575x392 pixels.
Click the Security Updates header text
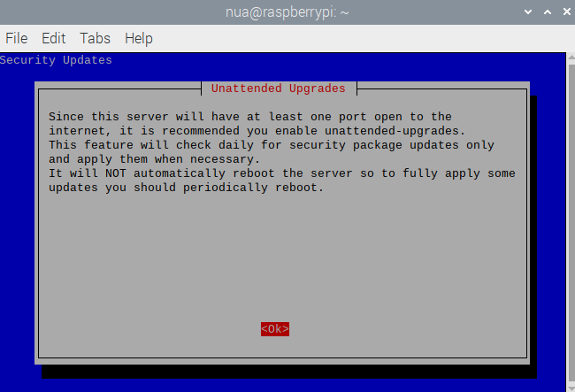tap(57, 60)
